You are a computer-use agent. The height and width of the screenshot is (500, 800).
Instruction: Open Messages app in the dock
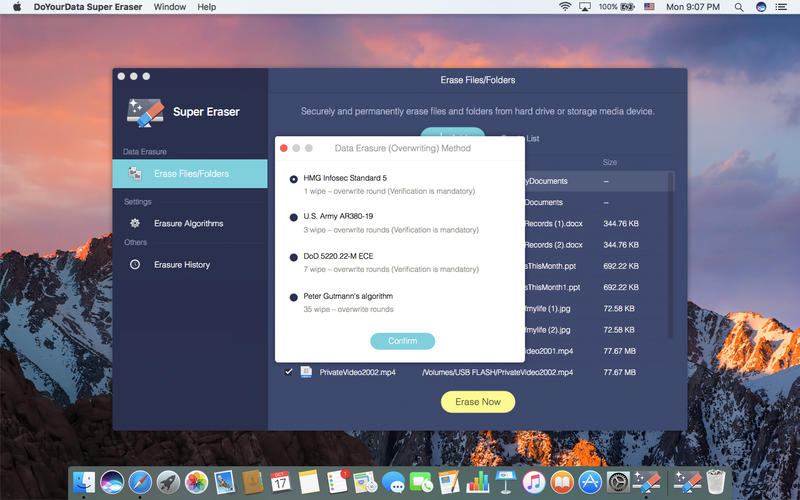(393, 482)
